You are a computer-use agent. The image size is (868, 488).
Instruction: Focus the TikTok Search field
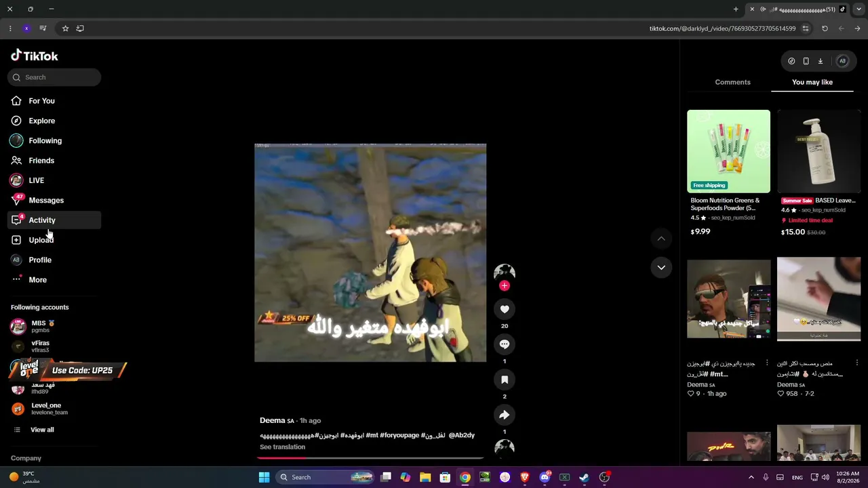click(54, 77)
